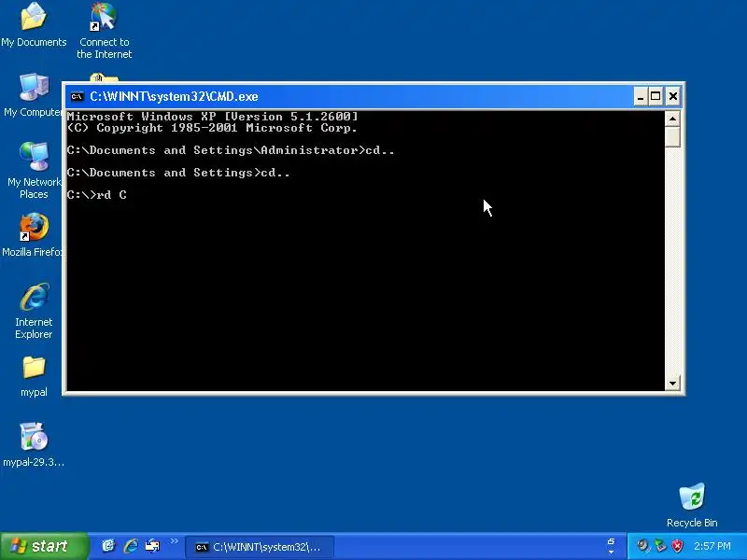747x560 pixels.
Task: Select the mypal-29.3 installer icon
Action: click(x=34, y=444)
